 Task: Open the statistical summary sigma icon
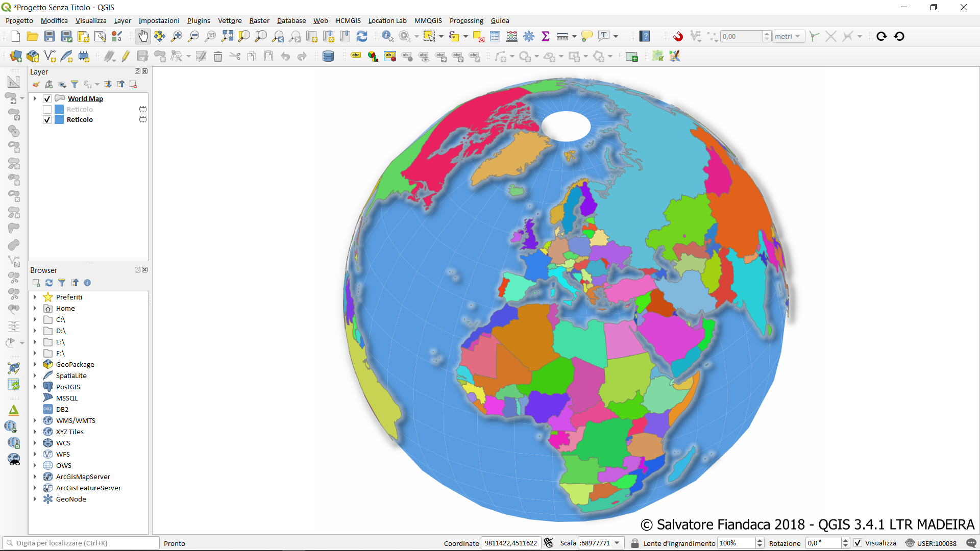tap(546, 36)
